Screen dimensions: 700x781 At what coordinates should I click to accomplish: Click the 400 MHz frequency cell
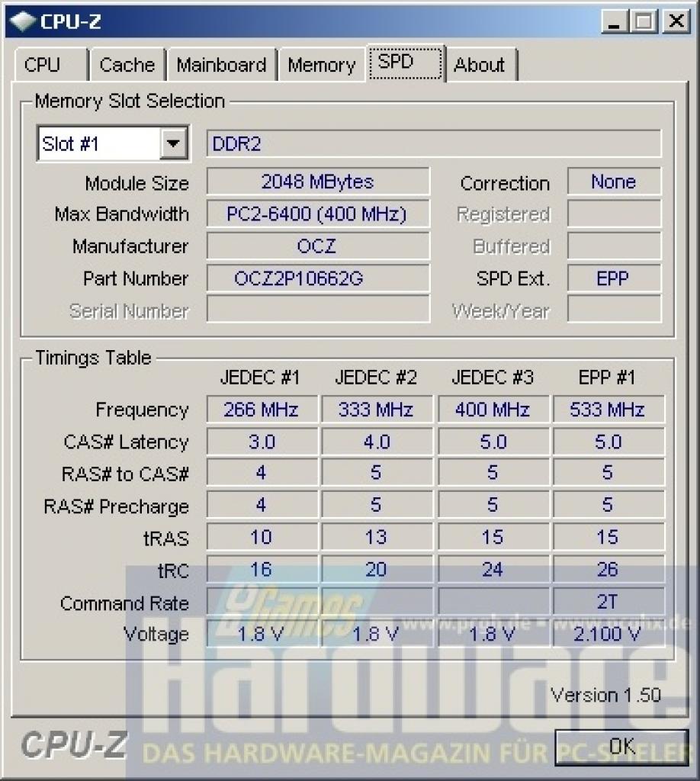point(493,410)
